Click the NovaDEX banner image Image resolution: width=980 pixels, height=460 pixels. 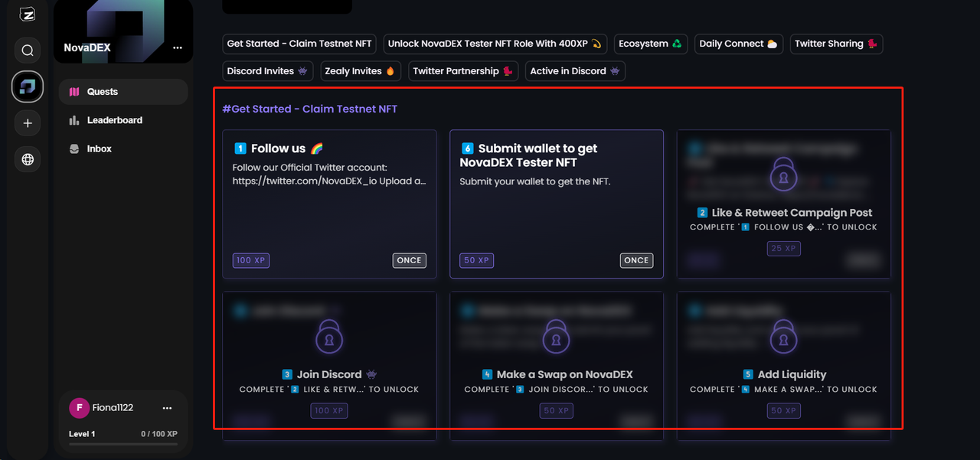(x=123, y=31)
